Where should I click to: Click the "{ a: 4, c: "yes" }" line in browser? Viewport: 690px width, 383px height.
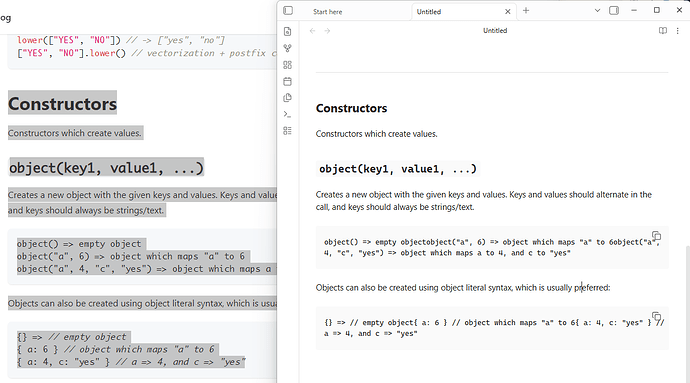(x=131, y=362)
